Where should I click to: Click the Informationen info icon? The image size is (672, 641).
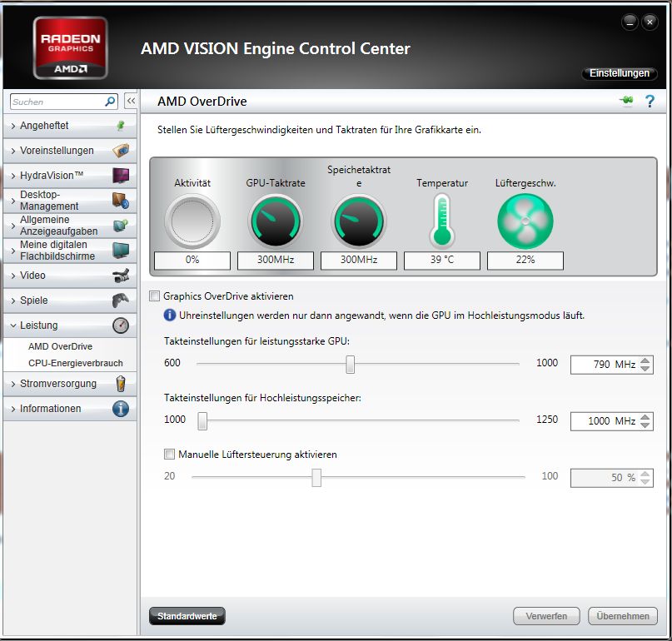tap(121, 409)
